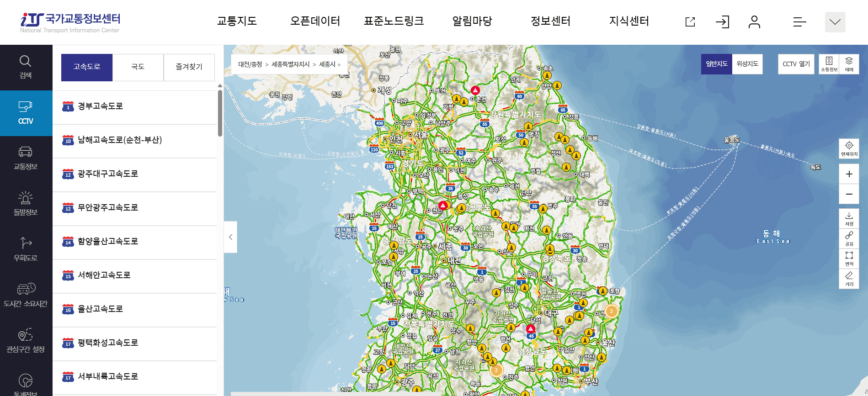This screenshot has height=396, width=868.
Task: Click the road list vertical scrollbar
Action: (220, 112)
